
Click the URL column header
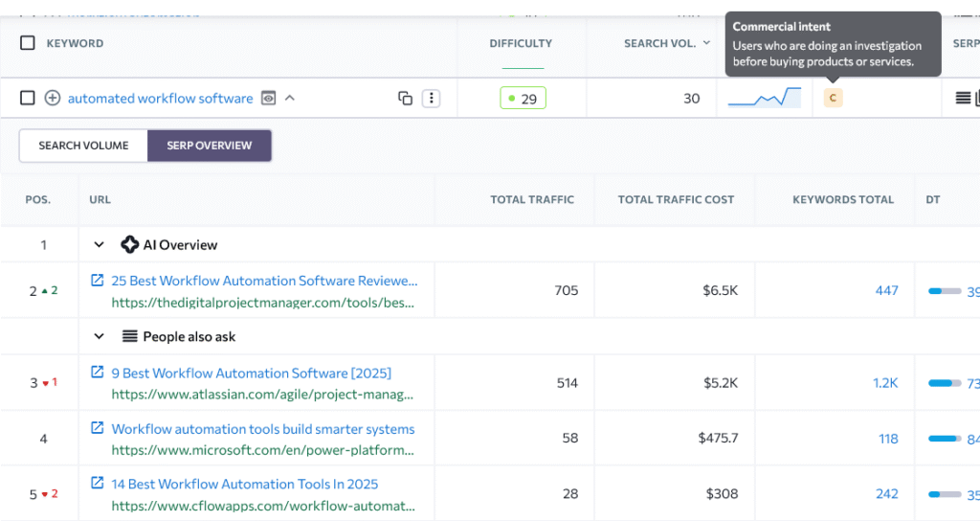pos(100,199)
